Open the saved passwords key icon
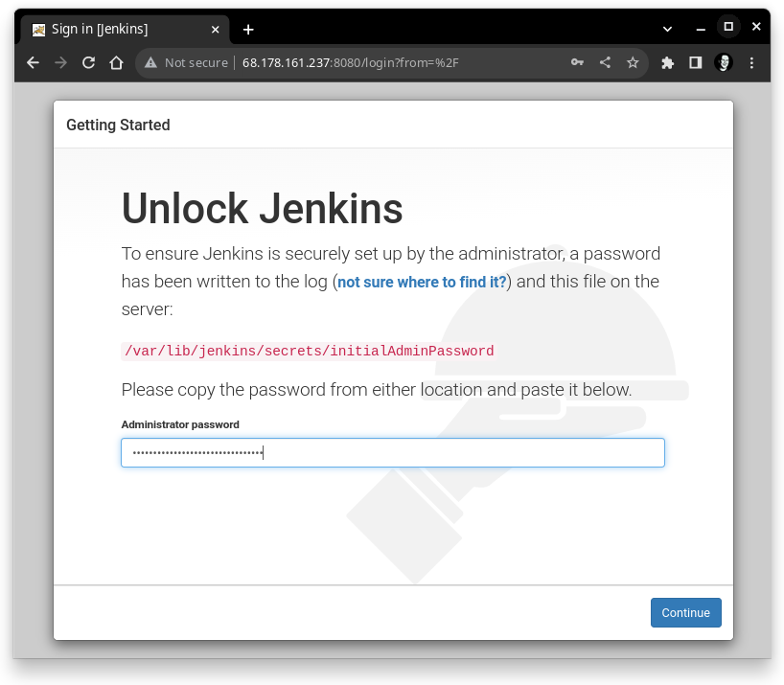Screen dimensions: 784x685 pyautogui.click(x=577, y=63)
